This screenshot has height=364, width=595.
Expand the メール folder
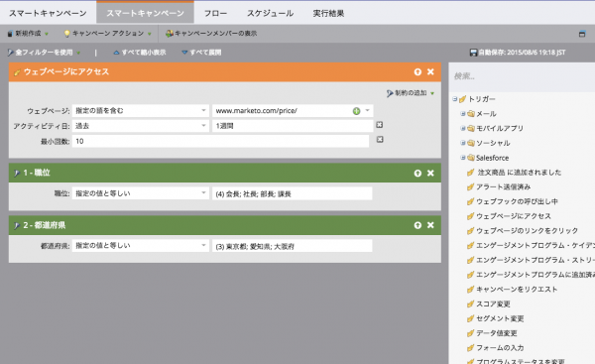[462, 113]
